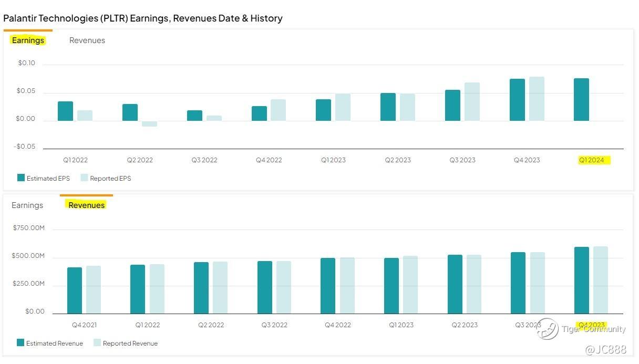Click the $250.00M axis value

pyautogui.click(x=28, y=284)
